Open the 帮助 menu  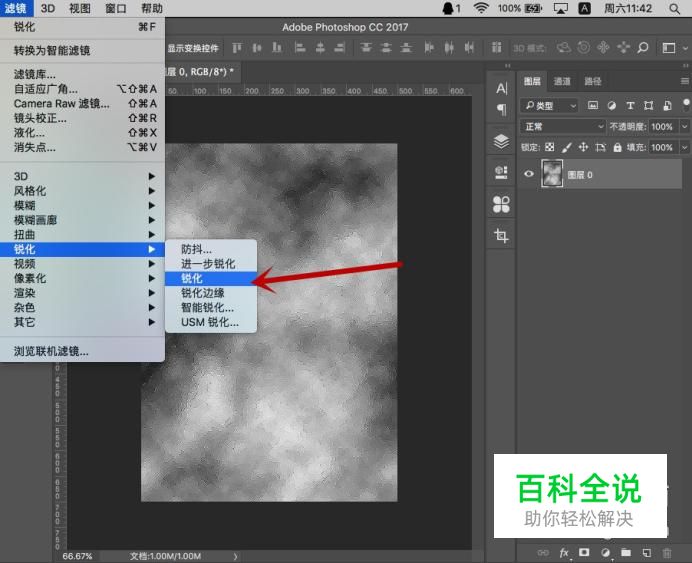click(x=152, y=8)
